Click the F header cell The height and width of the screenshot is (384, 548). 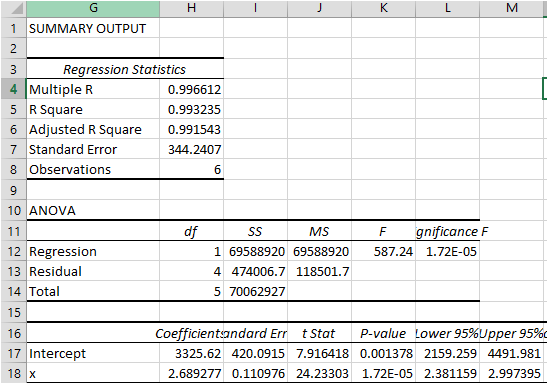383,231
